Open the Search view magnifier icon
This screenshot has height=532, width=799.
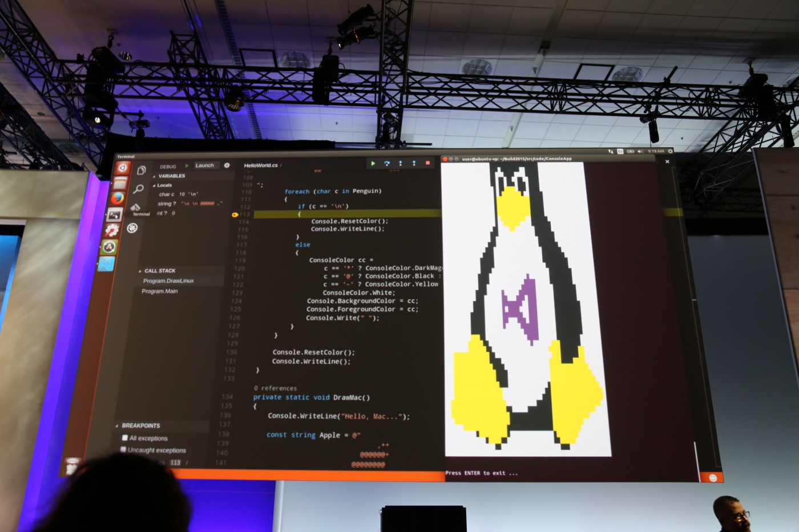coord(138,189)
